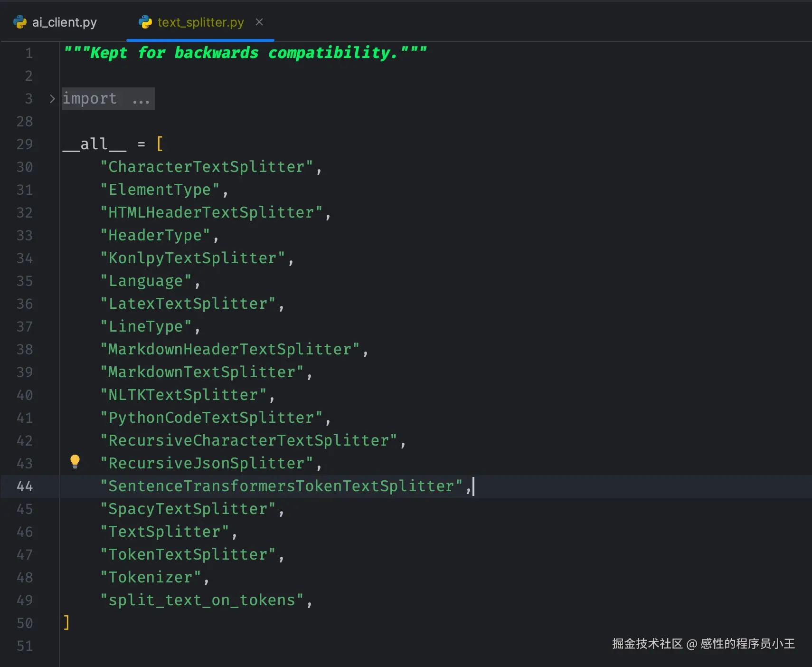Click the "MarkdownHeaderTextSplitter" entry
Image resolution: width=812 pixels, height=667 pixels.
(230, 349)
